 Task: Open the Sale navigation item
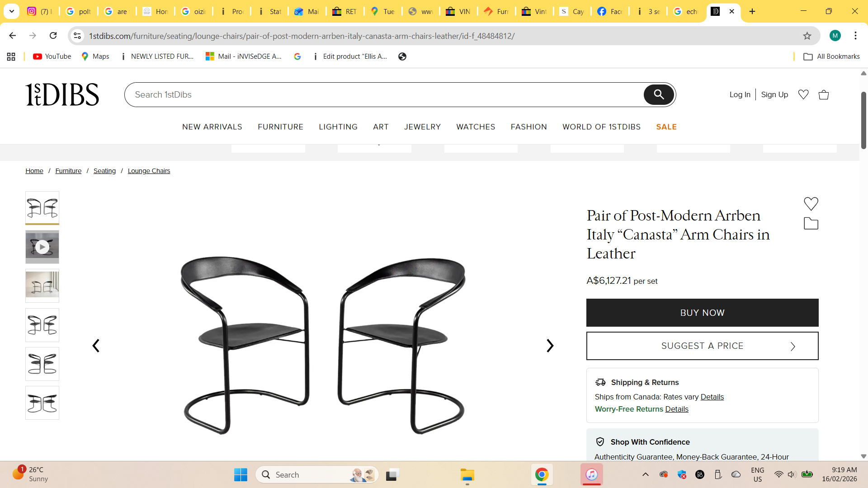click(666, 127)
